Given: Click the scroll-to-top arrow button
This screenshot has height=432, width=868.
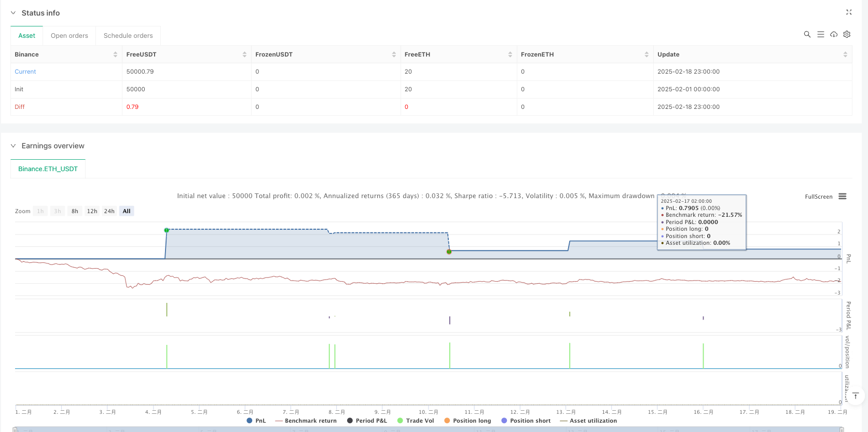Looking at the screenshot, I should (856, 396).
